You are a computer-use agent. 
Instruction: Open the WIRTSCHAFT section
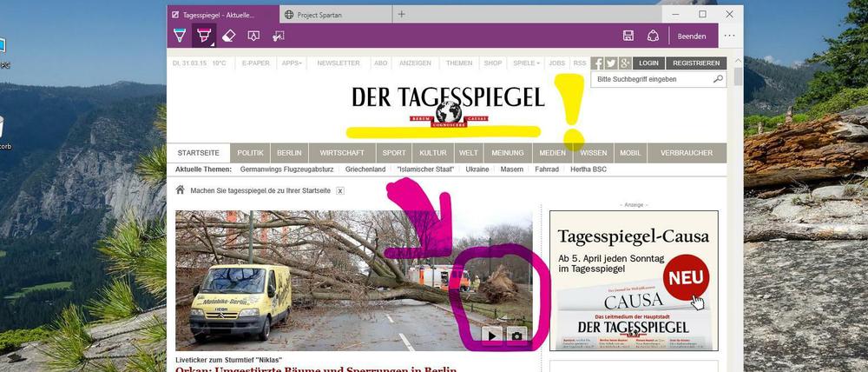click(342, 153)
